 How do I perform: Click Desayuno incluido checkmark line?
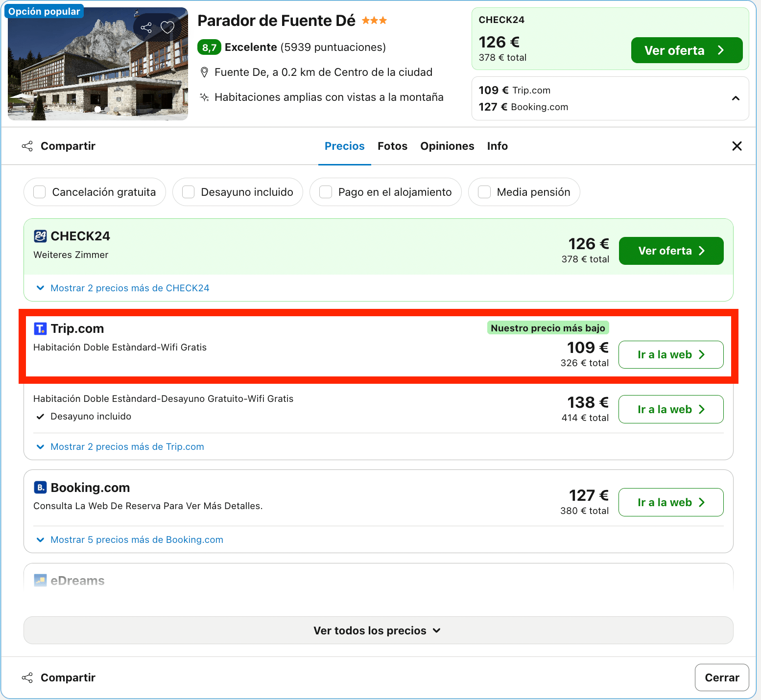pos(84,416)
